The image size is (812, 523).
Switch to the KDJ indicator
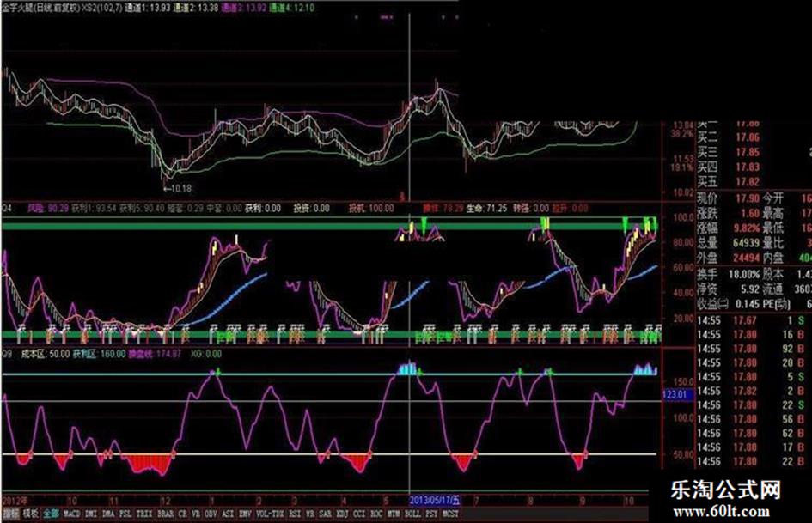342,514
